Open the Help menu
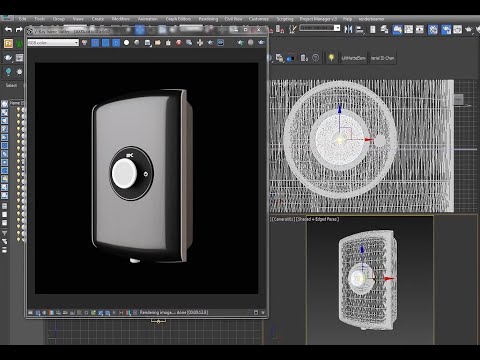The image size is (480, 360). pyautogui.click(x=347, y=19)
